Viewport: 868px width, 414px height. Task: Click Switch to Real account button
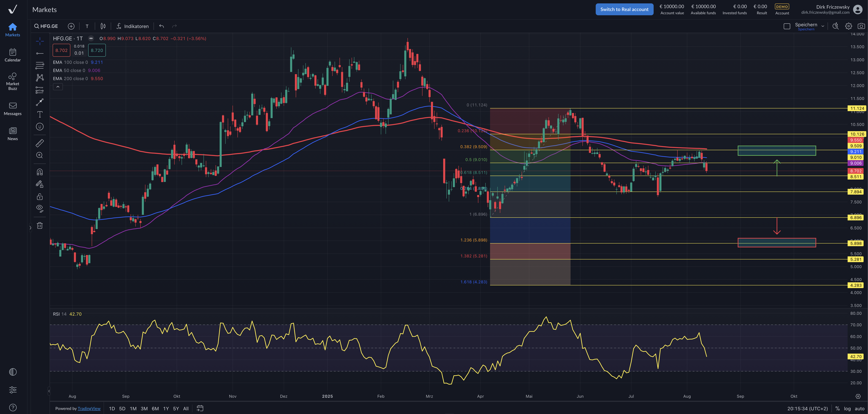click(624, 10)
